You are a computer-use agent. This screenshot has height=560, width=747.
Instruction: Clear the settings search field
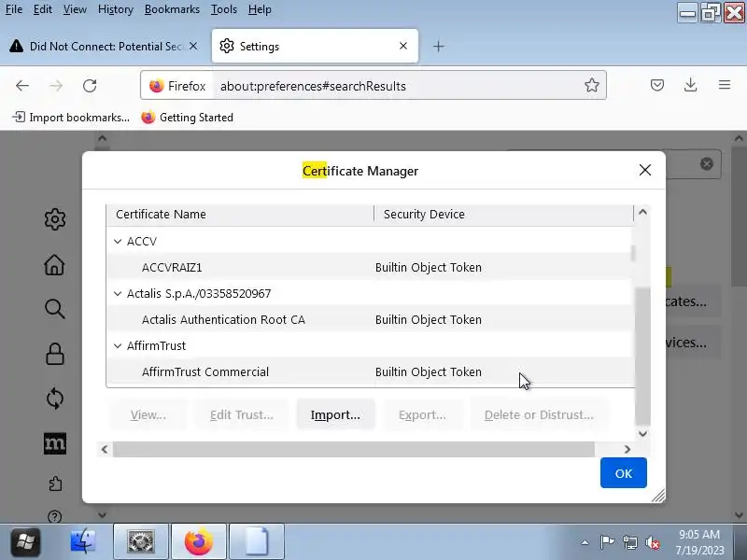coord(707,164)
